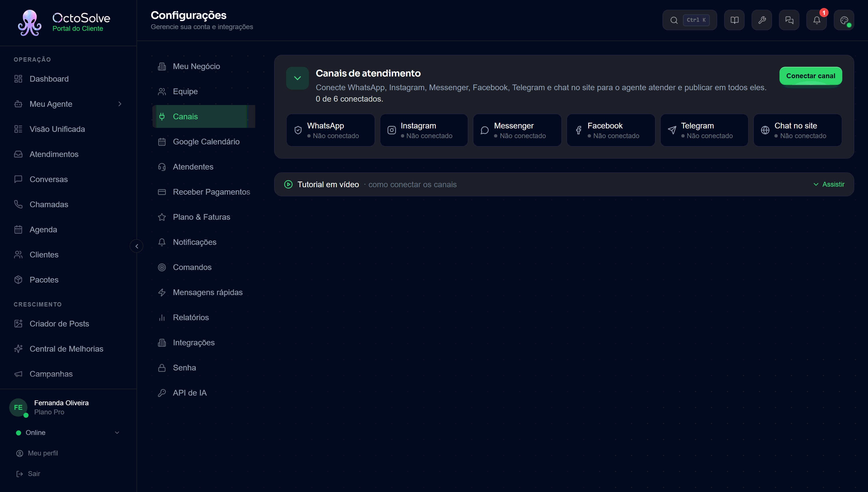Select the Facebook channel card

(611, 130)
